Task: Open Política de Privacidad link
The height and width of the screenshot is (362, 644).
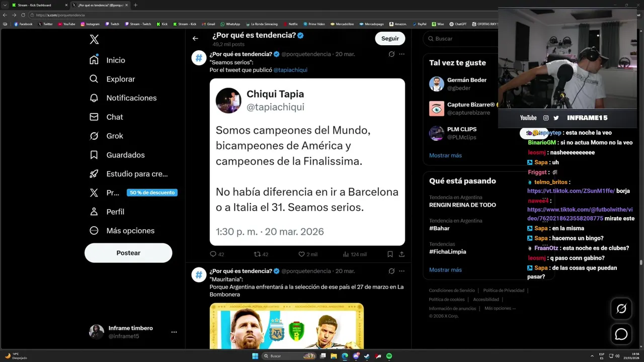Action: [504, 291]
